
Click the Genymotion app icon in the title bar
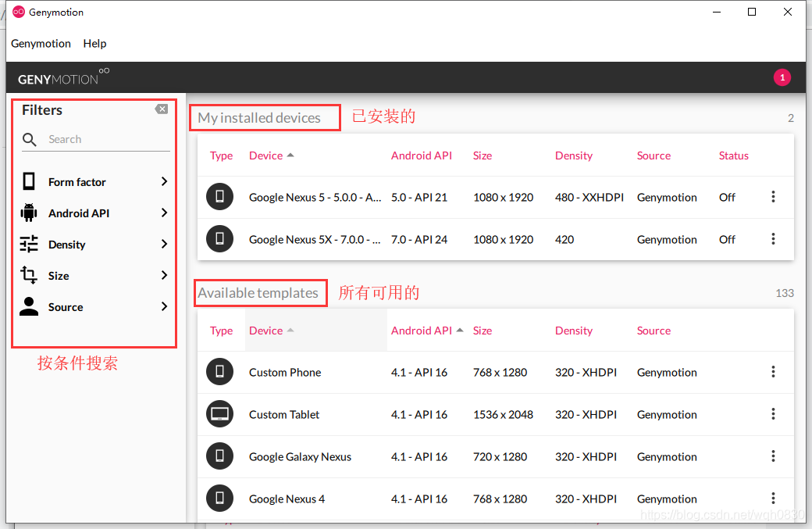tap(19, 12)
